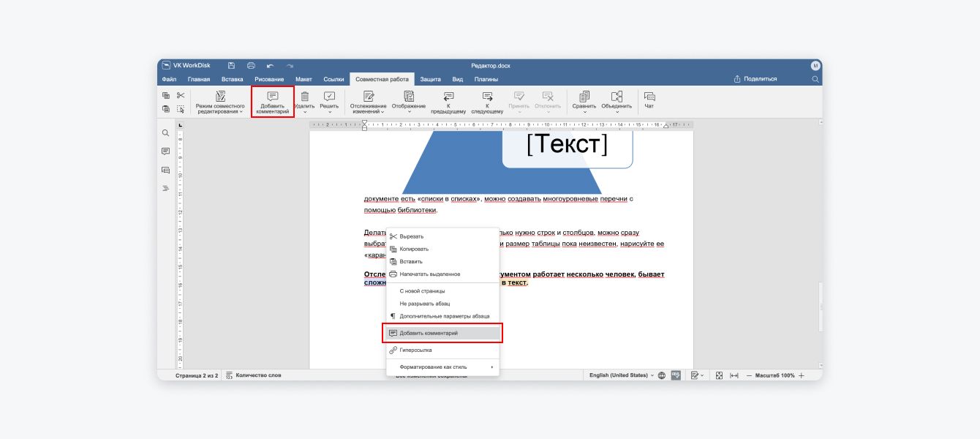Click the zoom in plus button
The width and height of the screenshot is (980, 439).
coord(802,375)
